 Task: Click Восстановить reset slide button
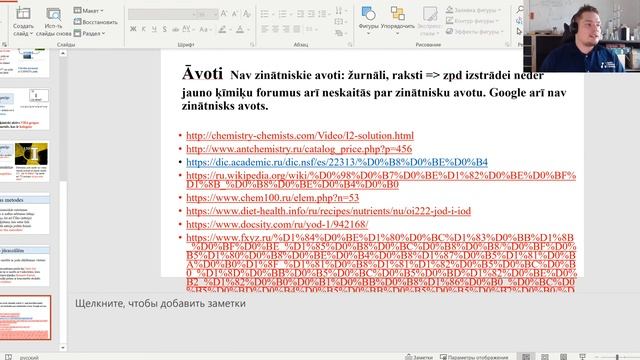(96, 22)
